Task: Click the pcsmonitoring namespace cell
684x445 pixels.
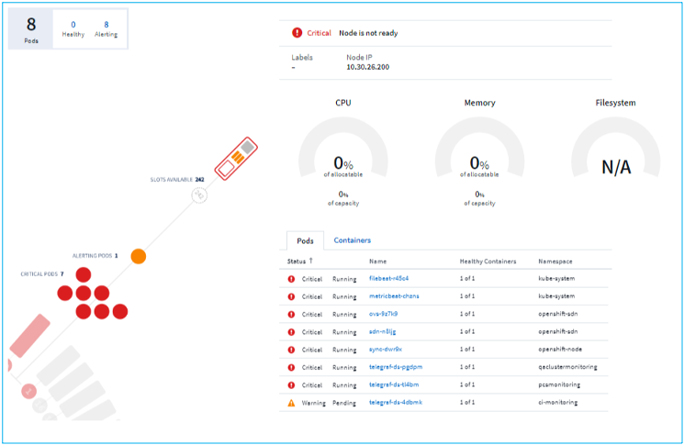Action: click(559, 385)
